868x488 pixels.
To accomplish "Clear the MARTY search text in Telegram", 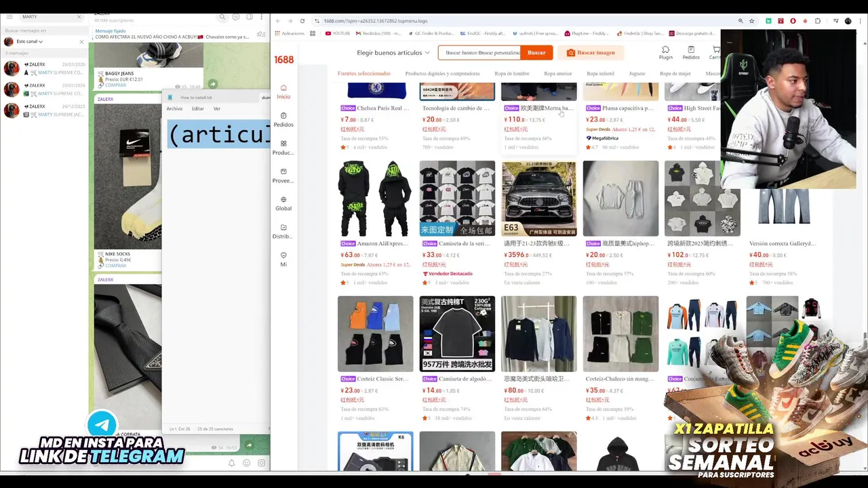I will pyautogui.click(x=79, y=16).
